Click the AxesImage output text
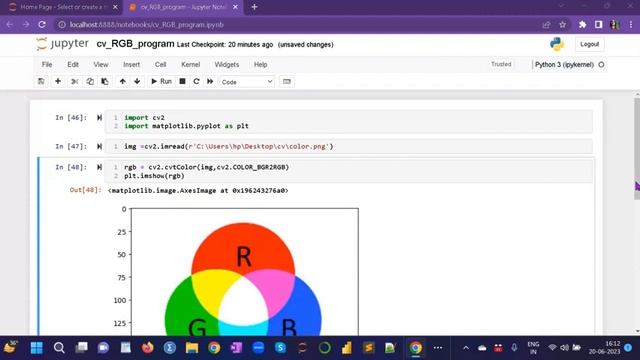 point(198,190)
